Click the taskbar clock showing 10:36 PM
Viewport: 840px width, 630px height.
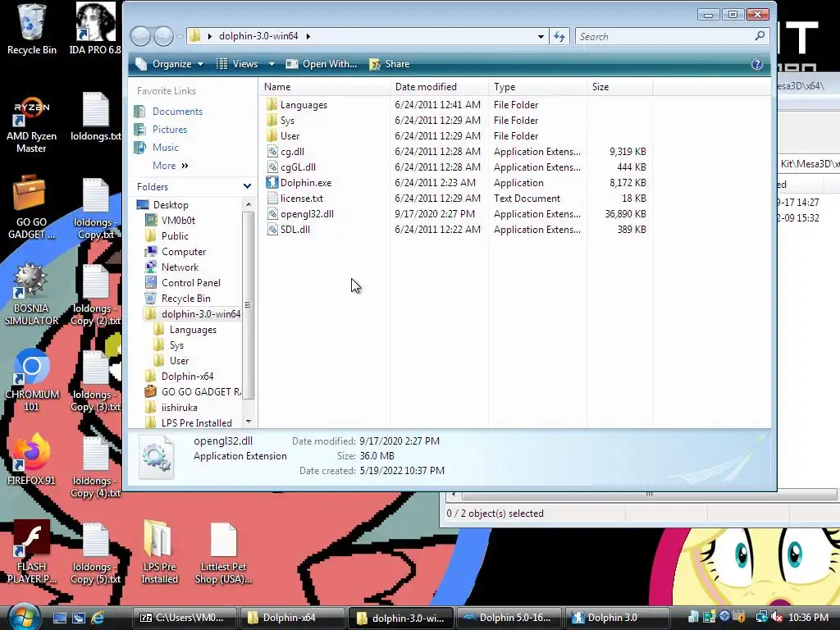coord(808,618)
